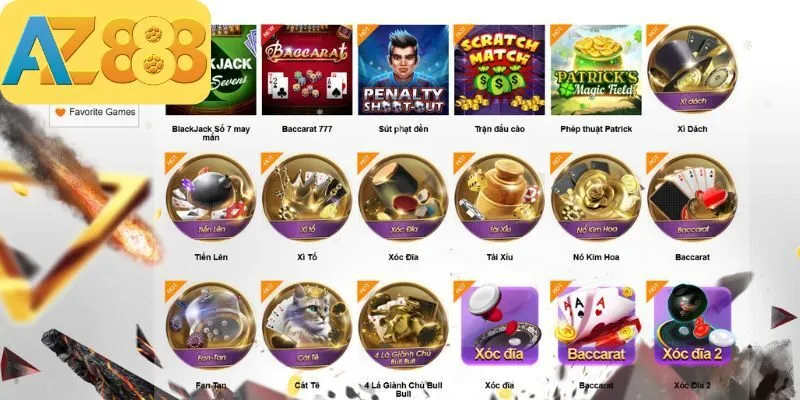Viewport: 800px width, 400px height.
Task: Click the Favorite Games button
Action: coord(95,112)
